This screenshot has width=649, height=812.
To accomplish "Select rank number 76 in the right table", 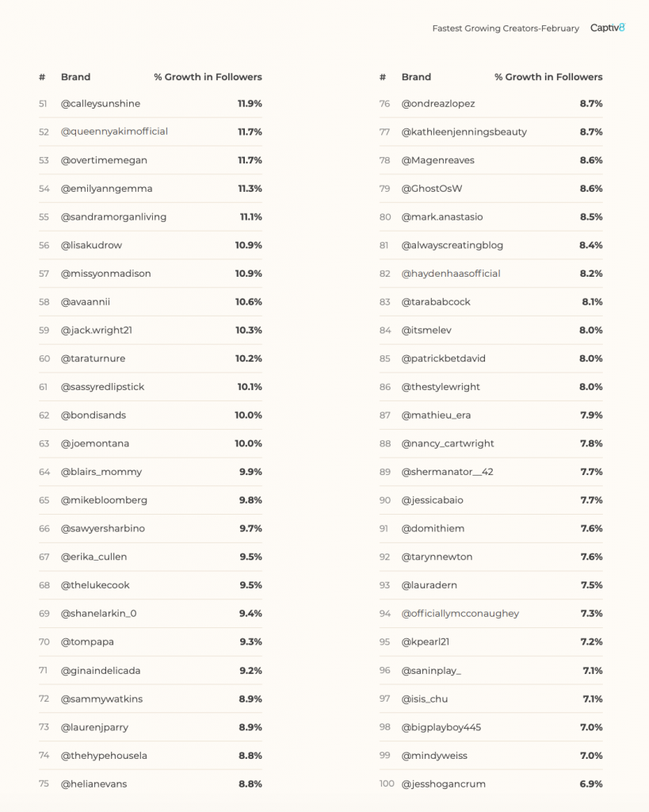I will pyautogui.click(x=384, y=104).
